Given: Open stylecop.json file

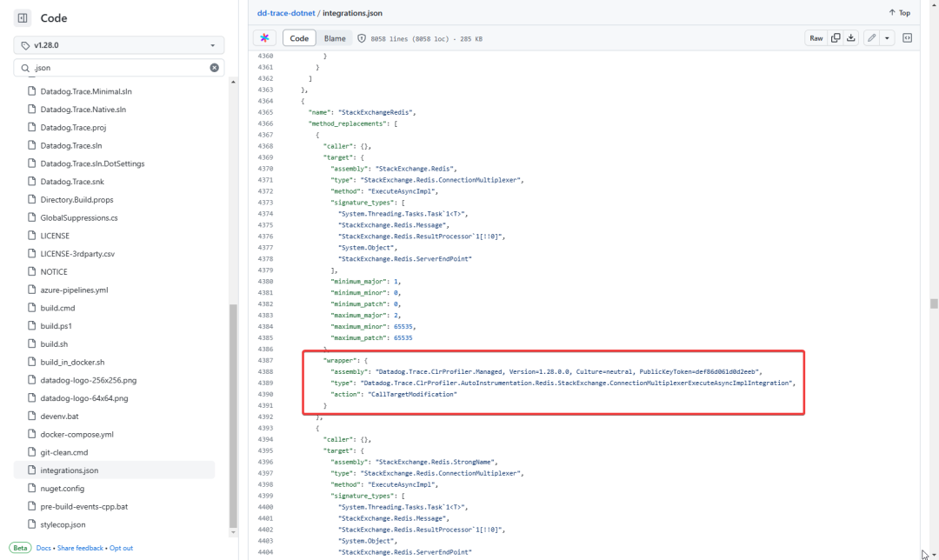Looking at the screenshot, I should pyautogui.click(x=63, y=524).
